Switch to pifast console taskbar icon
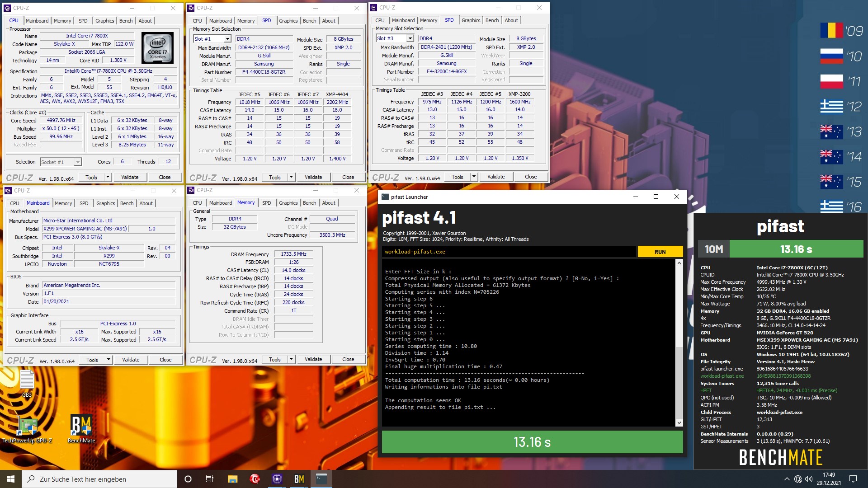The width and height of the screenshot is (868, 488). (321, 479)
